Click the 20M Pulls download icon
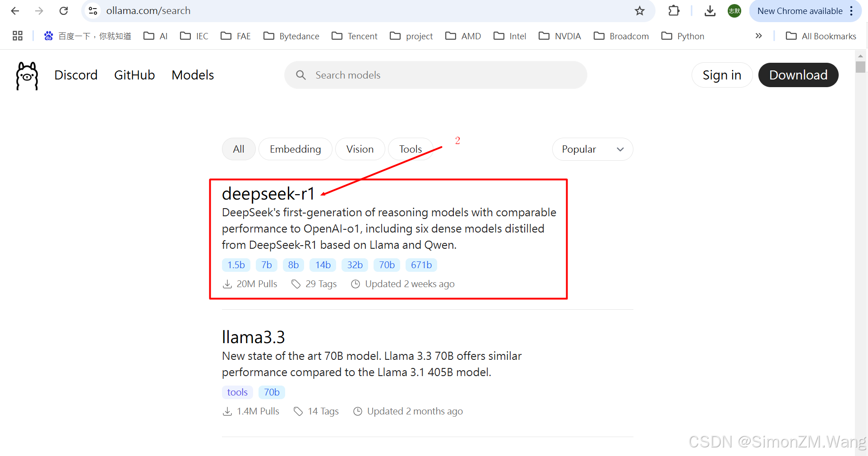This screenshot has width=868, height=456. point(227,284)
